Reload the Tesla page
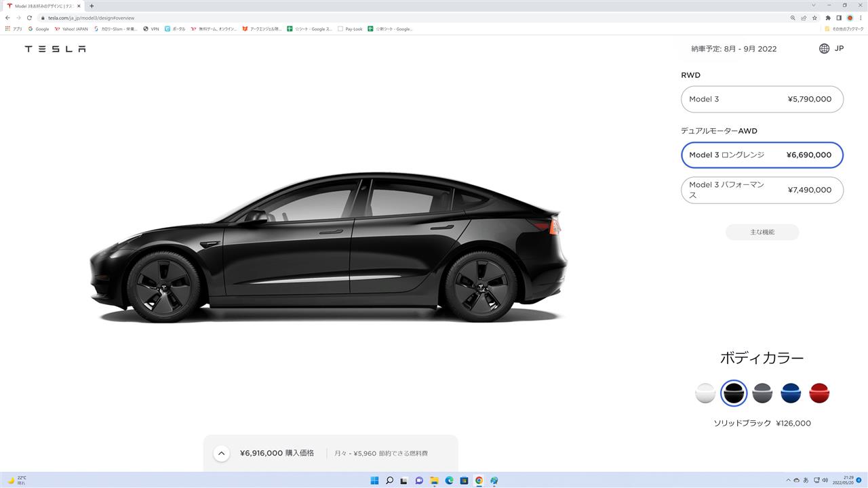 coord(29,18)
